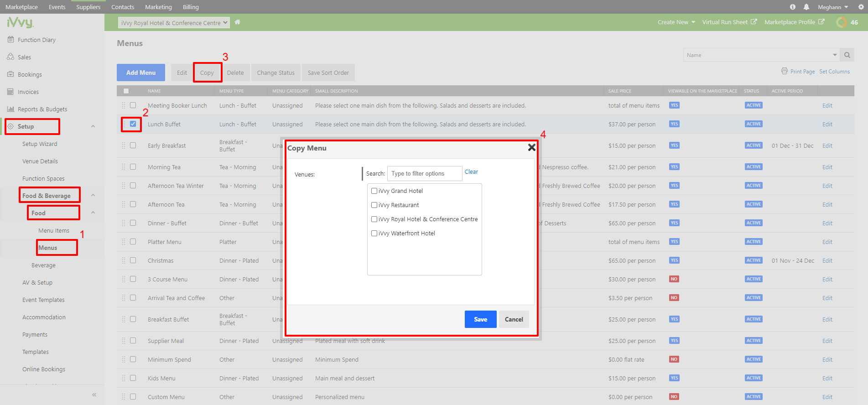868x405 pixels.
Task: Check iVvy Waterfront Hotel venue
Action: 374,233
